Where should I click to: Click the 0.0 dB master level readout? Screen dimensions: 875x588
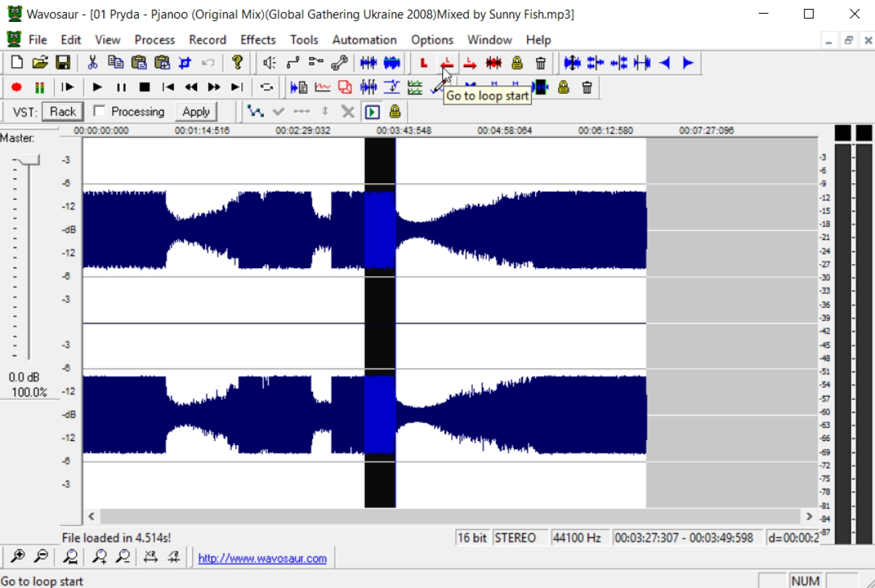coord(24,377)
